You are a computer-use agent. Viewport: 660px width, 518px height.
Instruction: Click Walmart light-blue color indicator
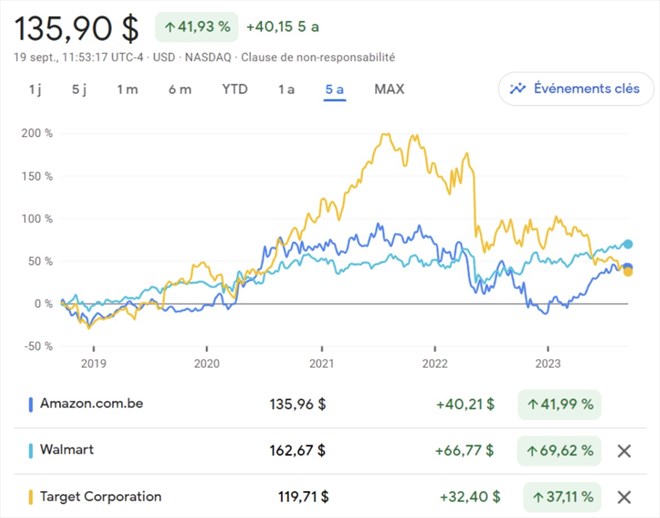[x=30, y=451]
